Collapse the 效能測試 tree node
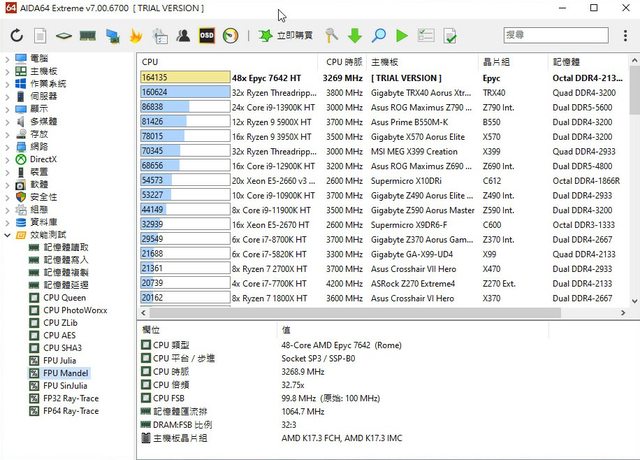 pos(8,235)
